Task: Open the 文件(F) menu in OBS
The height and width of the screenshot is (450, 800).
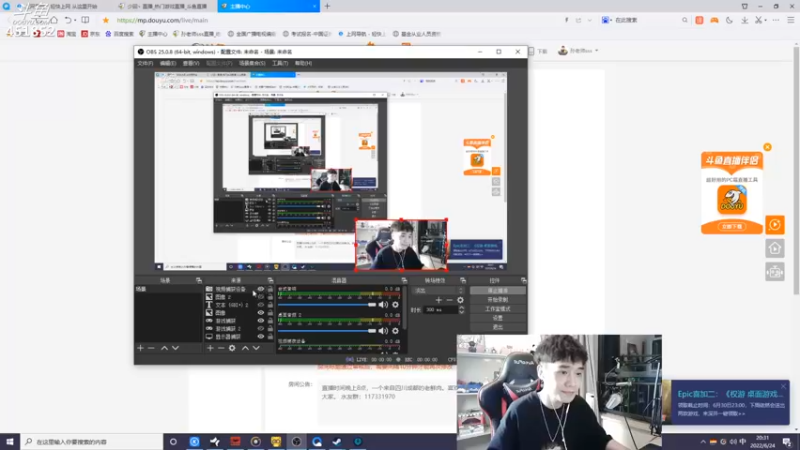Action: pos(145,63)
